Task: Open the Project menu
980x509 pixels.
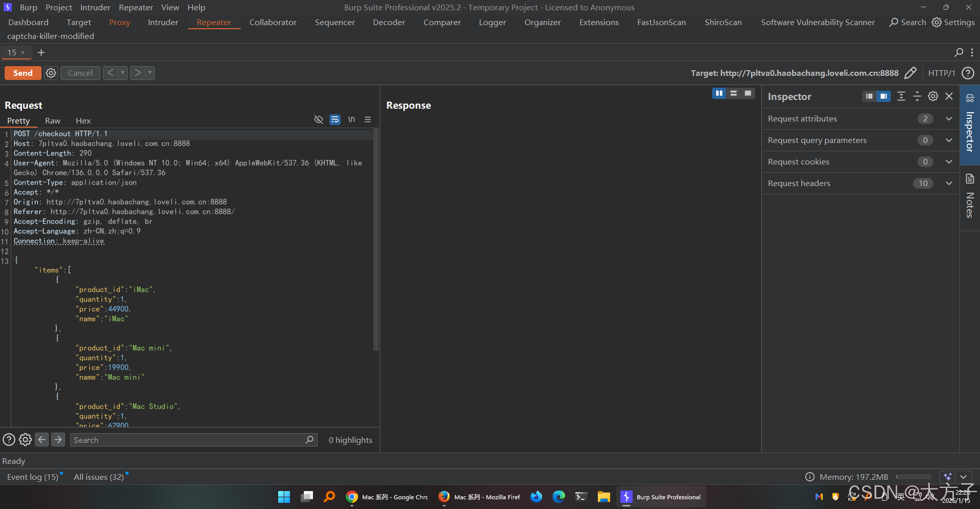Action: tap(59, 8)
